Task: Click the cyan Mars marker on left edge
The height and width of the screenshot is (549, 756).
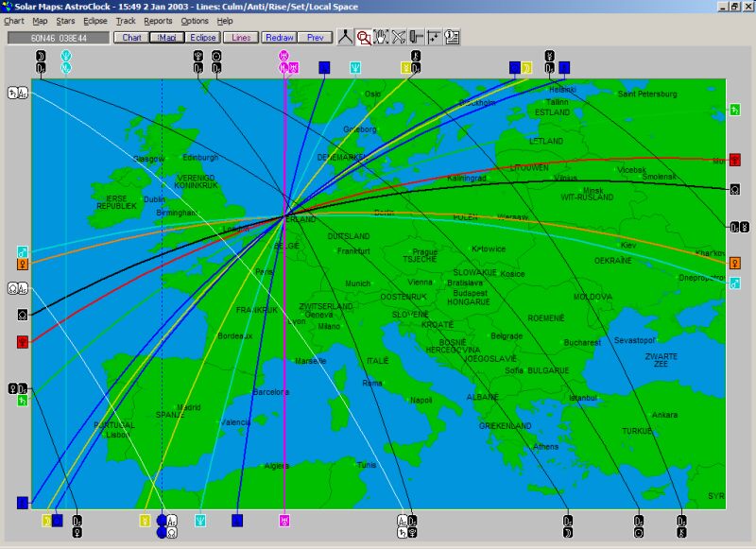Action: 22,251
